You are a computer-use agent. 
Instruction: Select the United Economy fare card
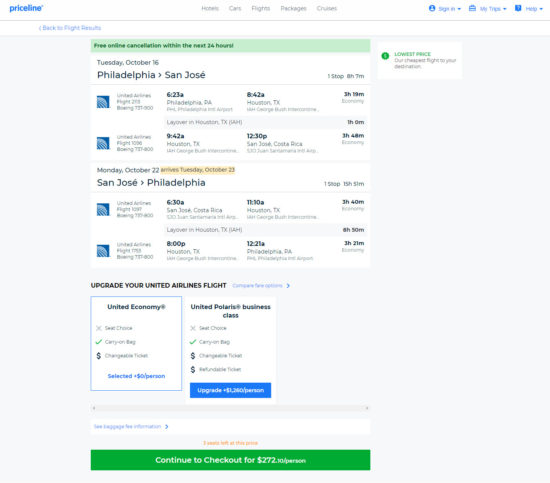(136, 343)
